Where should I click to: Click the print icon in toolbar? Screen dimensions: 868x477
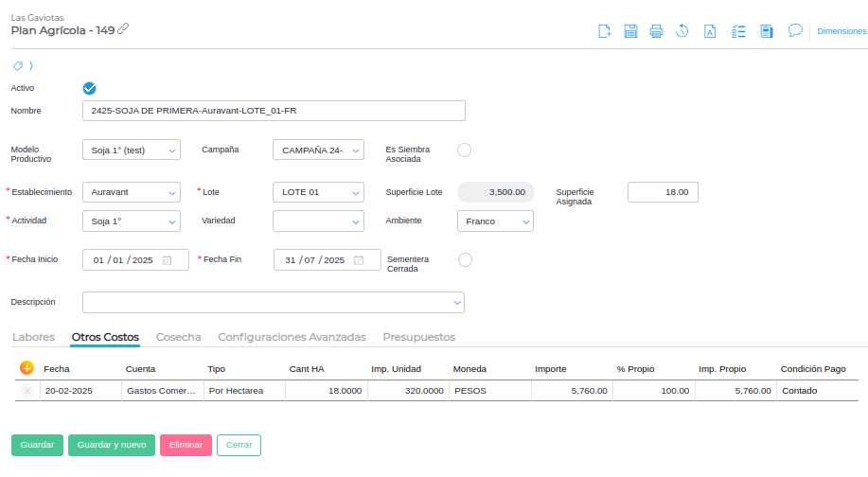656,31
